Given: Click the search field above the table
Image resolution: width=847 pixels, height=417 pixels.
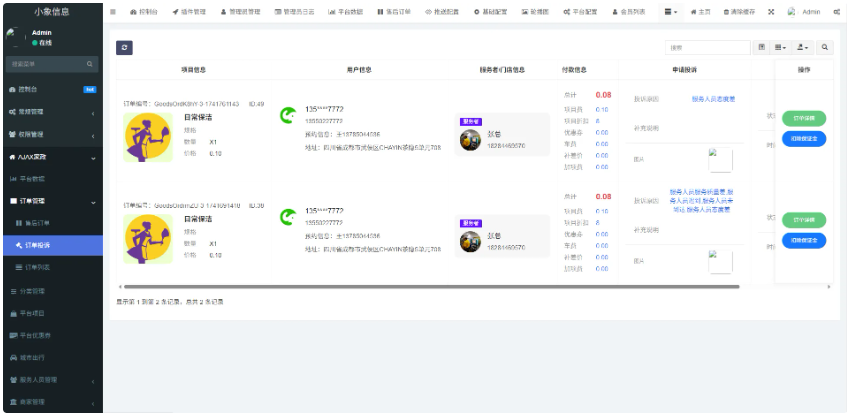Looking at the screenshot, I should tap(708, 48).
